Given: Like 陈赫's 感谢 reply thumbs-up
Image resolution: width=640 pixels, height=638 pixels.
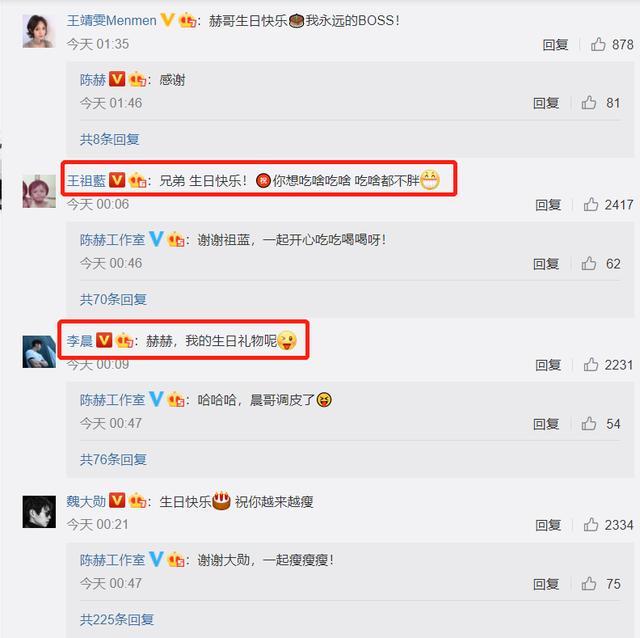Looking at the screenshot, I should (x=589, y=103).
